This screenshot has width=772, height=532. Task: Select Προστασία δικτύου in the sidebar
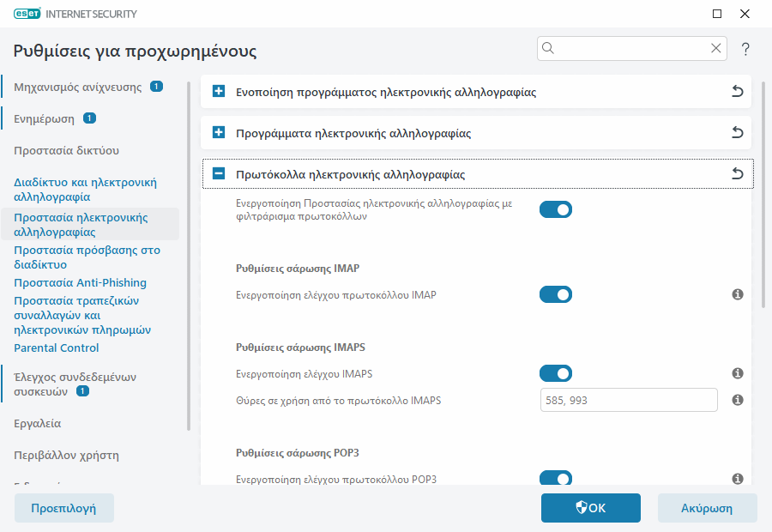[x=55, y=150]
